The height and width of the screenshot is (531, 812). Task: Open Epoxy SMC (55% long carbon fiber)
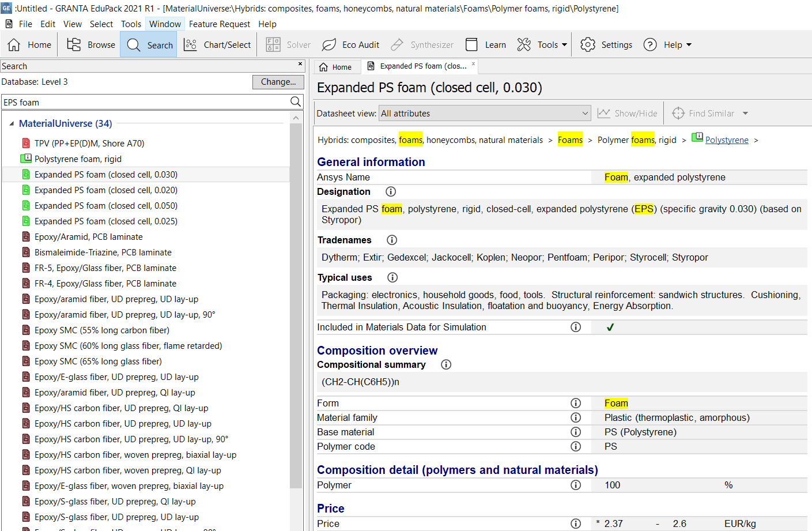(102, 330)
